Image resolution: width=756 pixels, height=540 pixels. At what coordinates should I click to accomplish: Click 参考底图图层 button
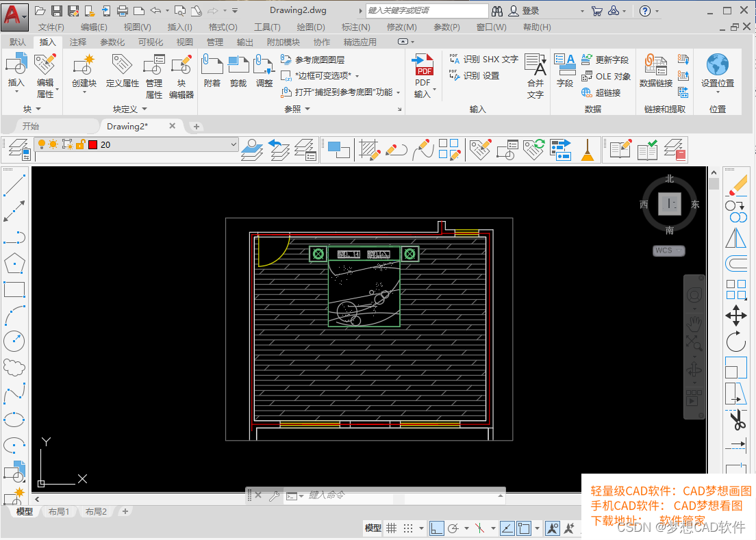click(x=313, y=60)
